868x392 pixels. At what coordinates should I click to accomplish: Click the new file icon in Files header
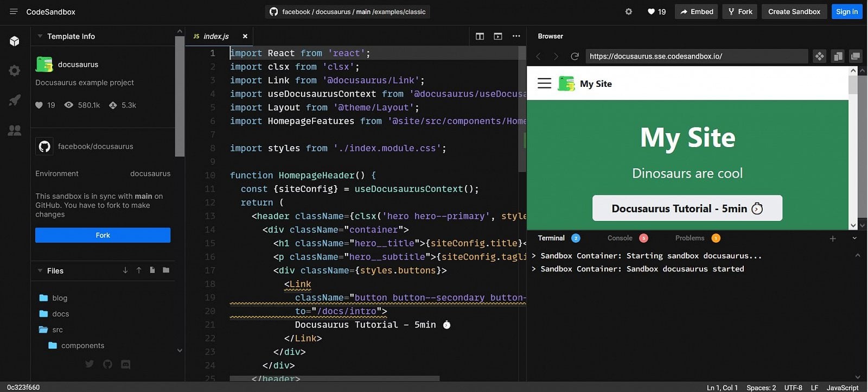(152, 270)
